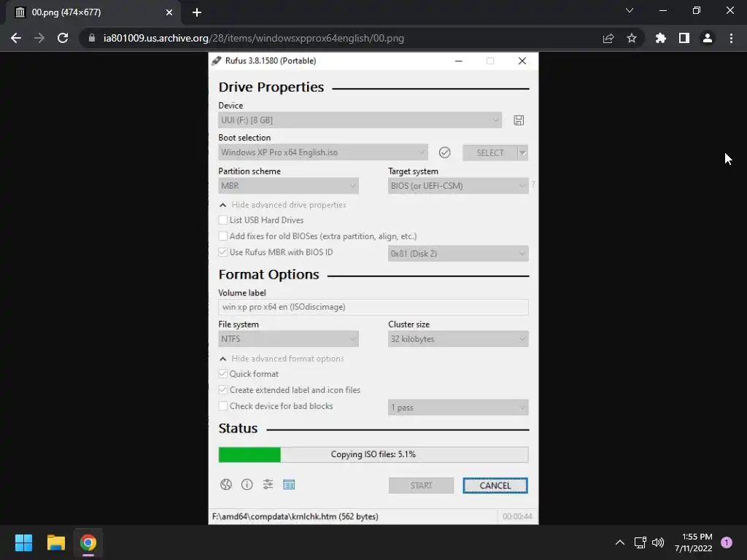Toggle Chrome side panel icon
747x560 pixels.
coord(684,38)
